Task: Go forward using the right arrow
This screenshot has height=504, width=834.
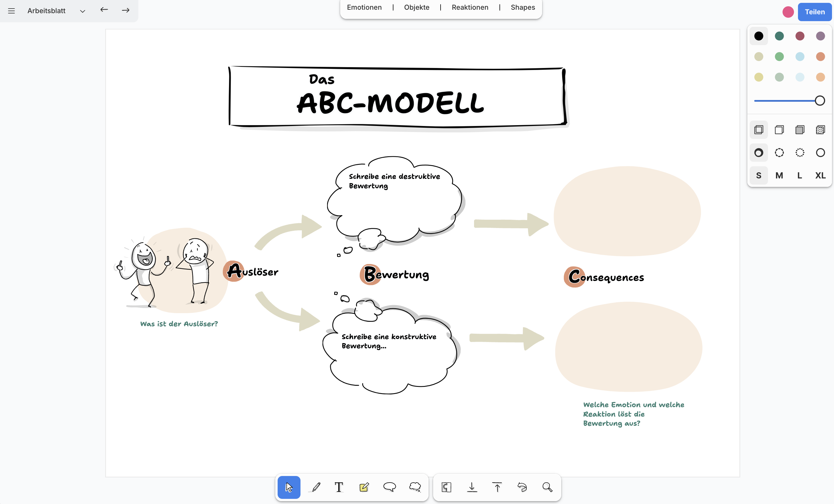Action: point(125,10)
